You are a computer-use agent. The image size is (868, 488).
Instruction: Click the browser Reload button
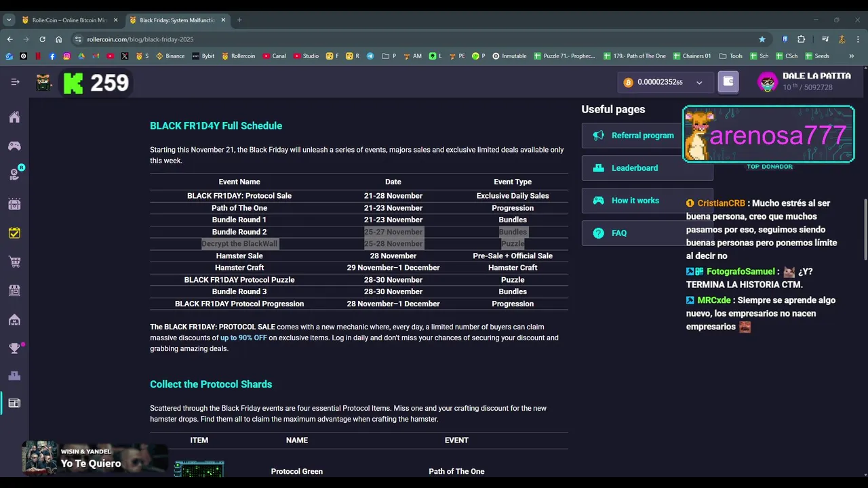pyautogui.click(x=42, y=39)
